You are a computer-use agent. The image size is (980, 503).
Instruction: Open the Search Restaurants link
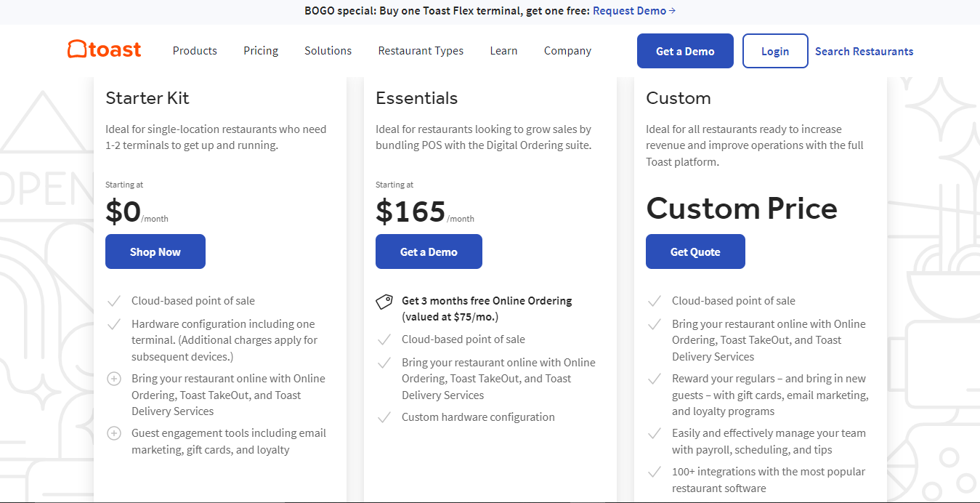click(864, 52)
